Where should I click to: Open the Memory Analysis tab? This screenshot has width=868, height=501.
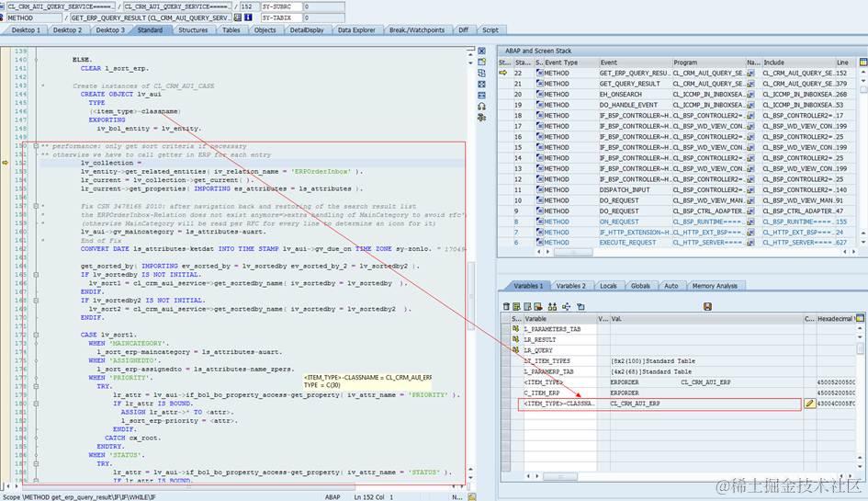[x=715, y=286]
